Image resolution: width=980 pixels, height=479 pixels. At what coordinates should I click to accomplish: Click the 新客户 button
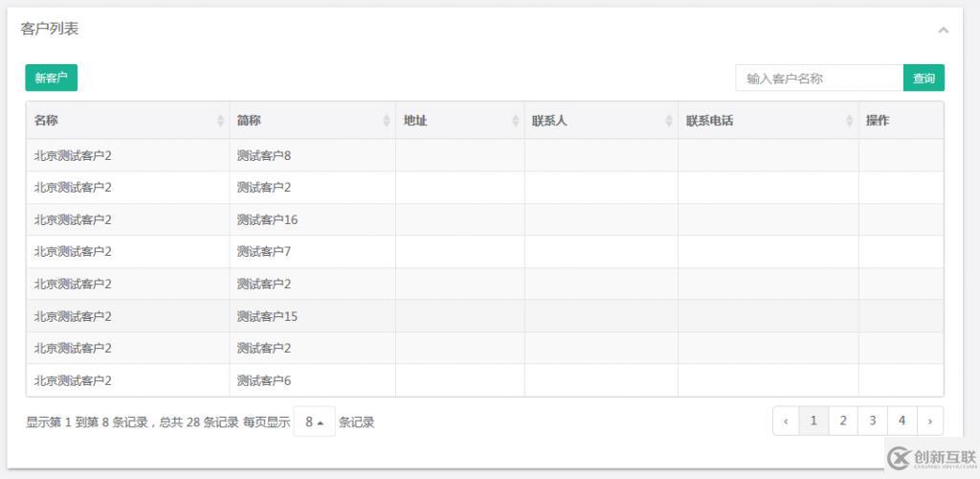(x=52, y=79)
